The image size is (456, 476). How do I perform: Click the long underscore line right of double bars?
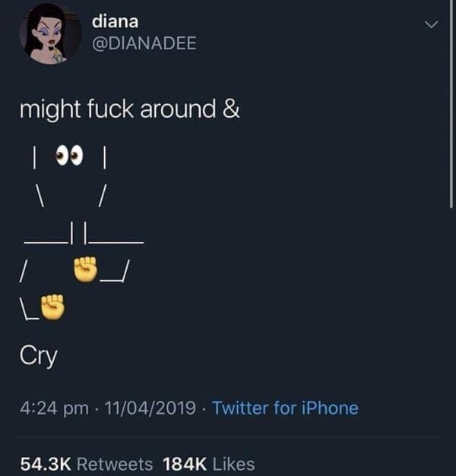(x=116, y=242)
